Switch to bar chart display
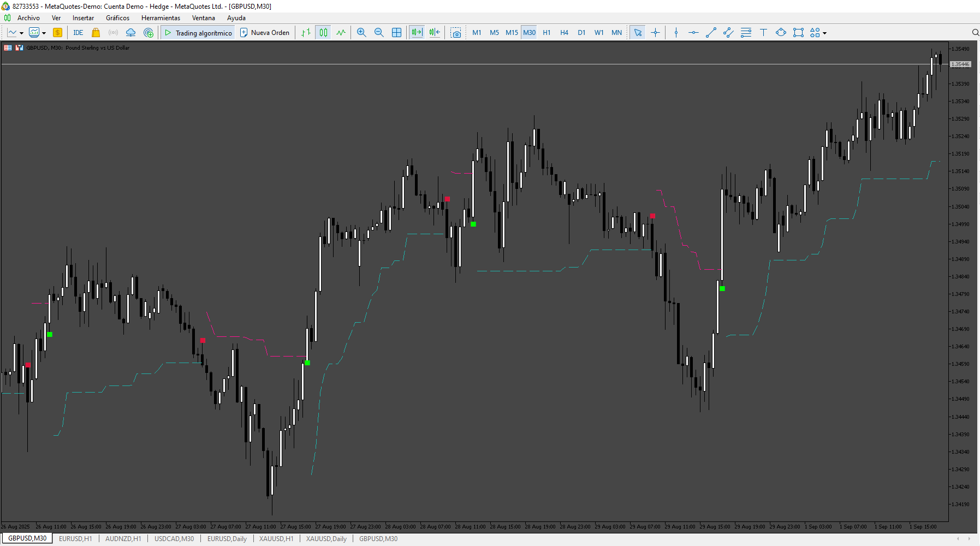The height and width of the screenshot is (546, 980). point(306,33)
